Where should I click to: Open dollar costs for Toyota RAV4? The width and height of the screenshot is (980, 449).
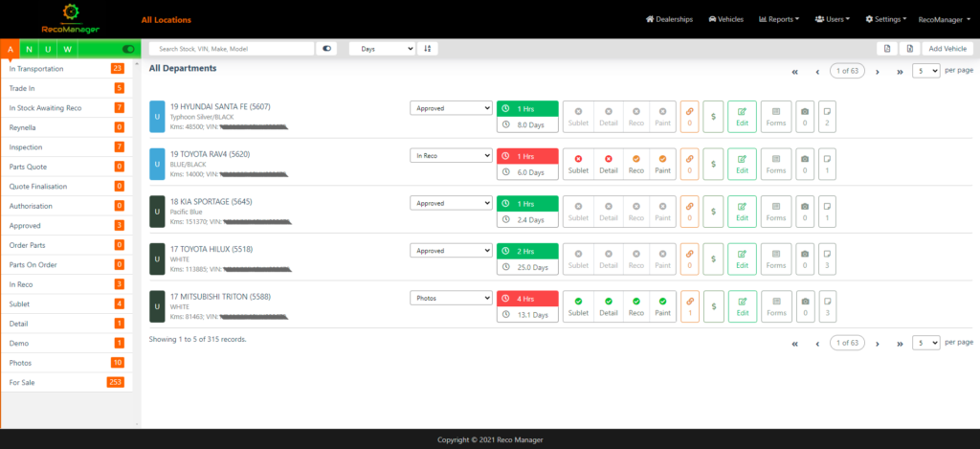(713, 165)
